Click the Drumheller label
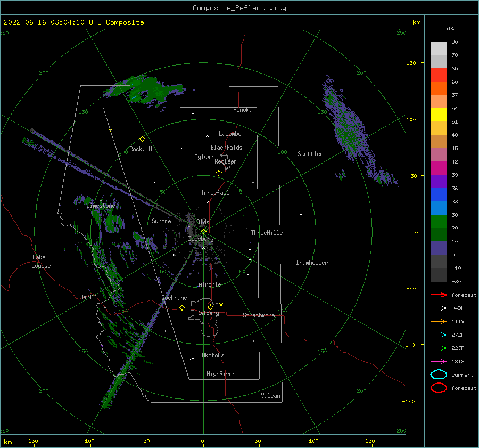479x448 pixels. coord(312,263)
